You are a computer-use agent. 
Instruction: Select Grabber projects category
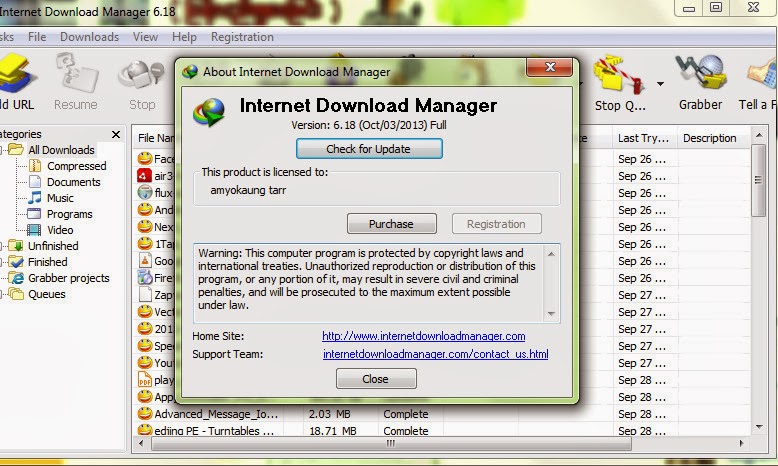68,278
